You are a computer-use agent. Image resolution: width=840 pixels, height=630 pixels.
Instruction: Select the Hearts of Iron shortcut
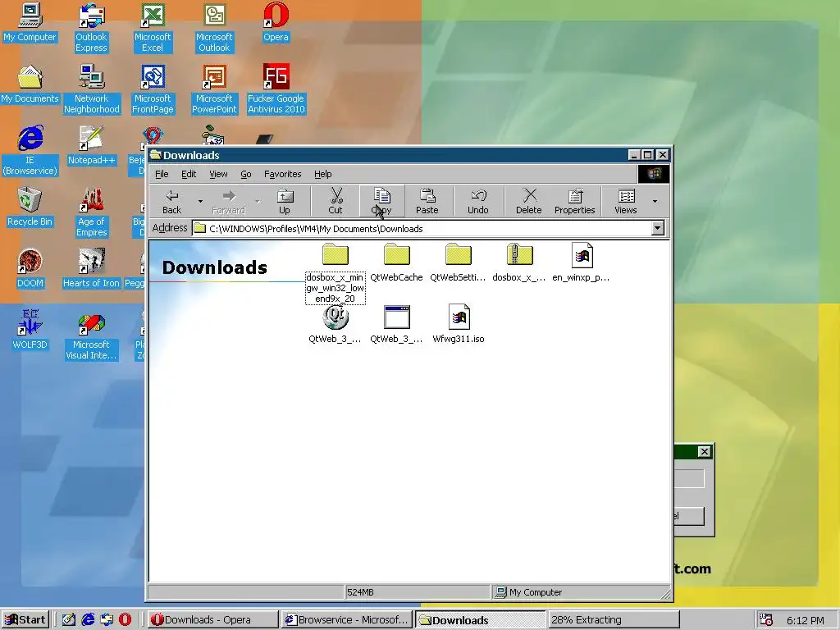91,269
